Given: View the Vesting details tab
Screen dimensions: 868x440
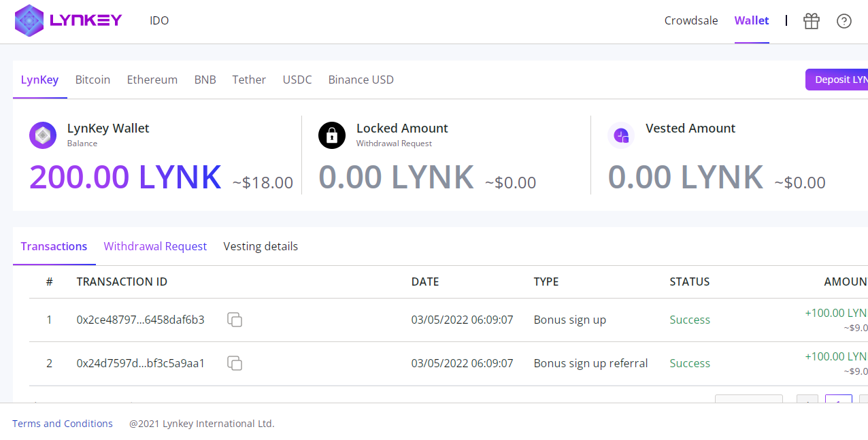Looking at the screenshot, I should click(x=261, y=246).
